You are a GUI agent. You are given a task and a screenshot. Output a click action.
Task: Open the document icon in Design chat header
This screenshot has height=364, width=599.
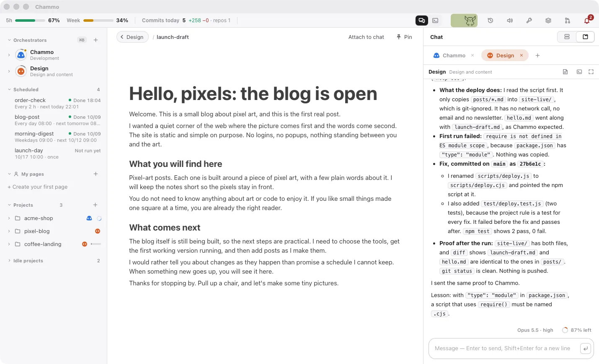(x=565, y=72)
